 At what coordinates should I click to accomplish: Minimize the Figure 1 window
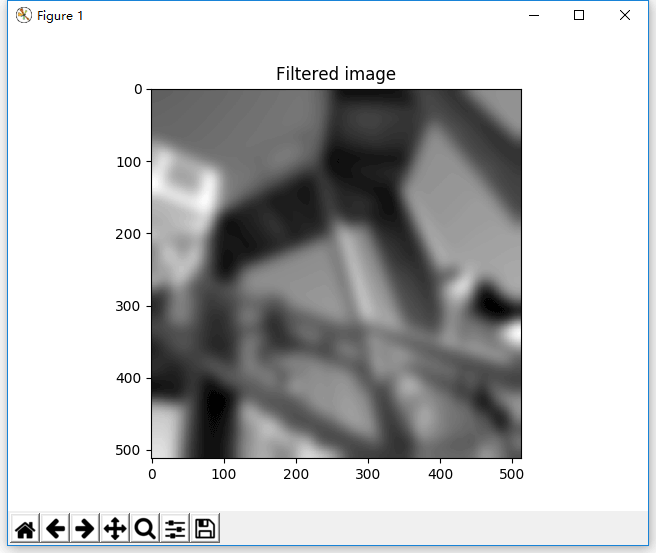click(533, 16)
